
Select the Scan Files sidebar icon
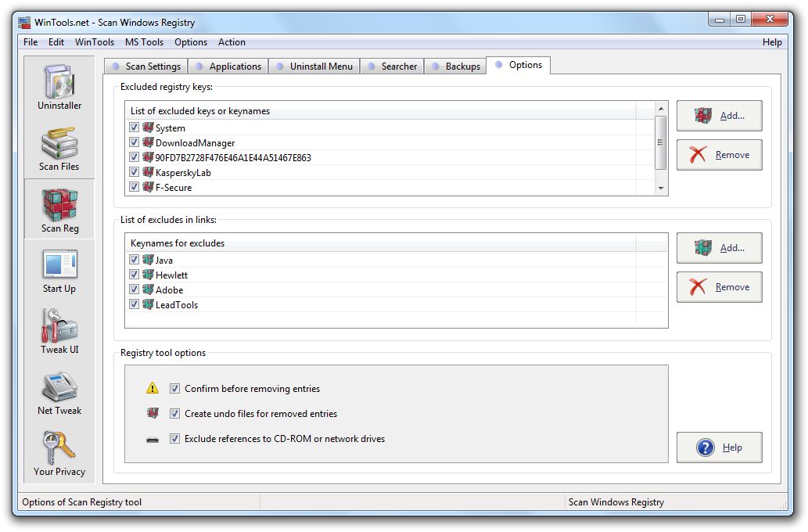(59, 146)
